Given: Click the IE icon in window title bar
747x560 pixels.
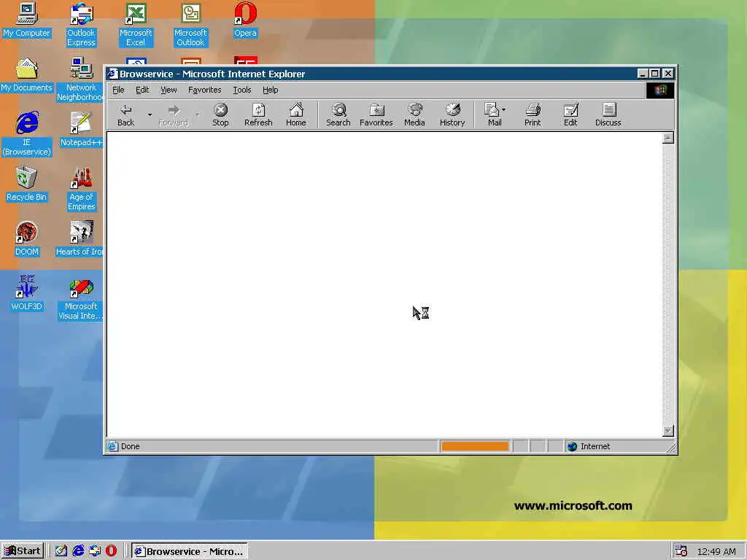Looking at the screenshot, I should (x=112, y=74).
